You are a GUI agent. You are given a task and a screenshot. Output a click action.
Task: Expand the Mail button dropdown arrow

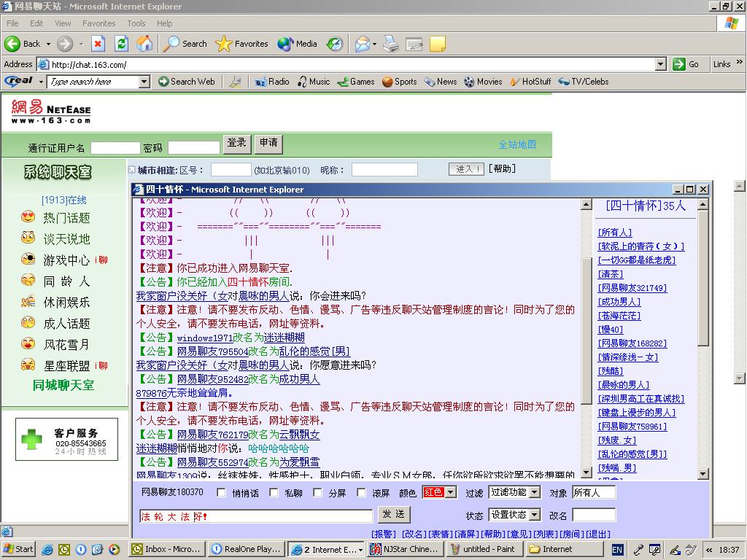[374, 44]
